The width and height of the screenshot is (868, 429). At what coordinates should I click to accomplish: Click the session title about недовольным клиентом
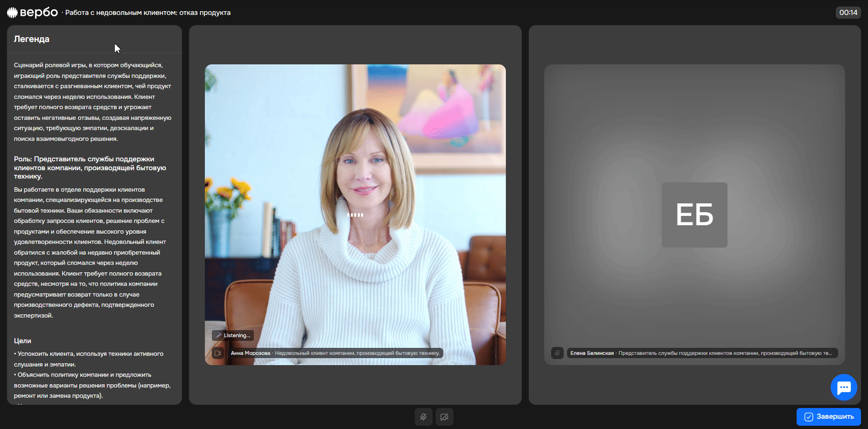[x=148, y=13]
